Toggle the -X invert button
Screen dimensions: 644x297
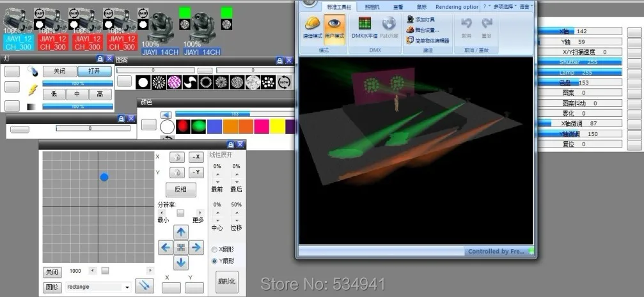(x=196, y=157)
